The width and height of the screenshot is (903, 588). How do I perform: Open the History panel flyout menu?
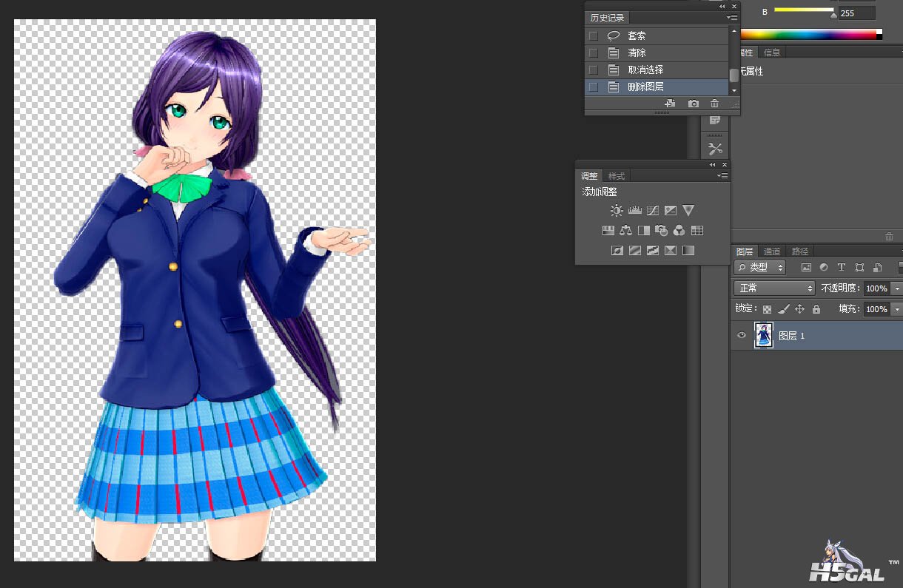[731, 18]
